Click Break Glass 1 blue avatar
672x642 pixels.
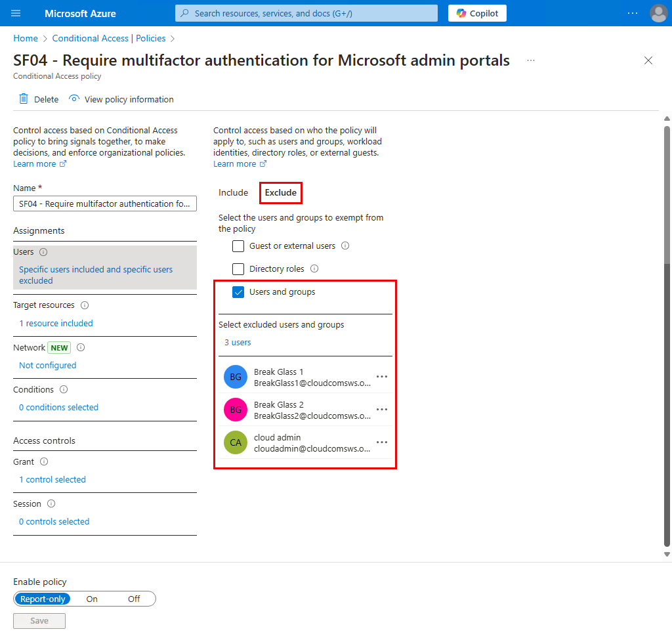point(236,377)
